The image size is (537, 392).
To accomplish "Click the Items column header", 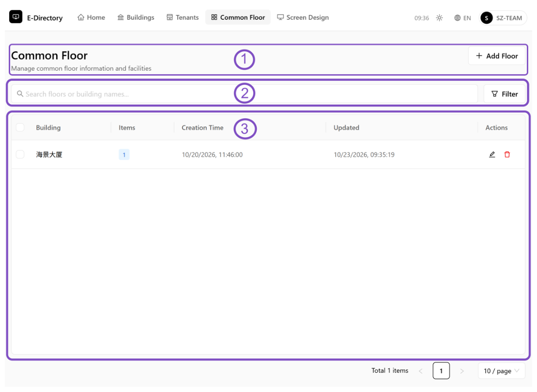I will pyautogui.click(x=127, y=127).
